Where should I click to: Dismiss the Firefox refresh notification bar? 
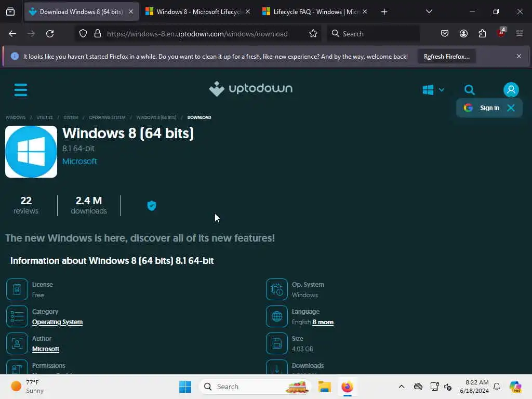point(519,56)
